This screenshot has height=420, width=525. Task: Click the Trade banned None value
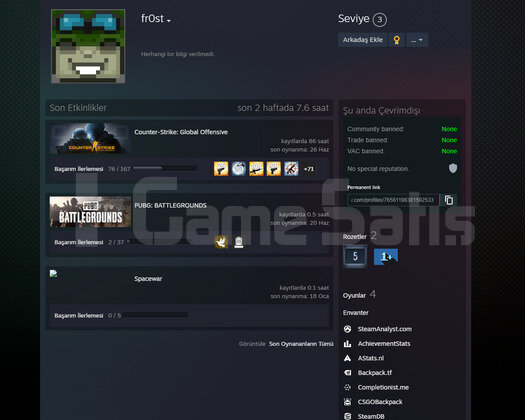point(449,140)
